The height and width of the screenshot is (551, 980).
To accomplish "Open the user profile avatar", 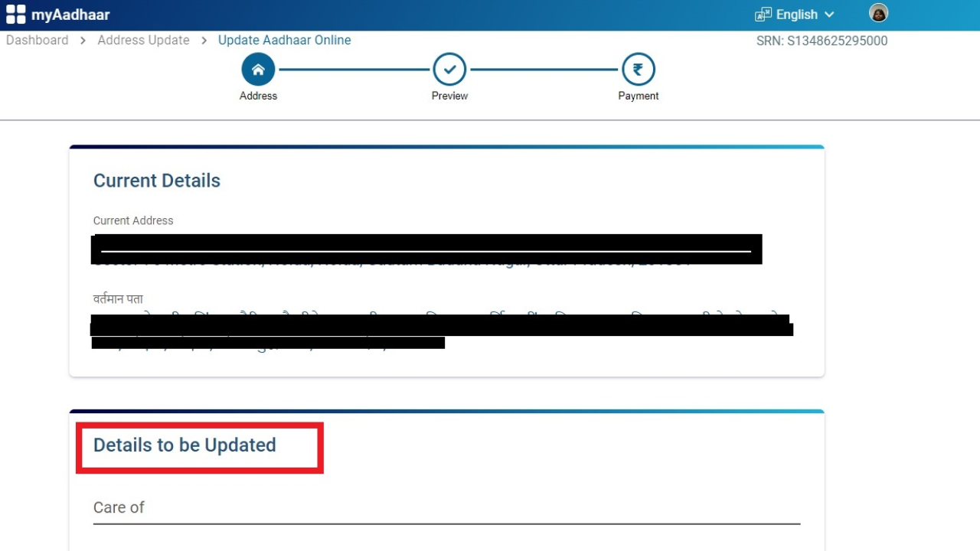I will coord(878,13).
